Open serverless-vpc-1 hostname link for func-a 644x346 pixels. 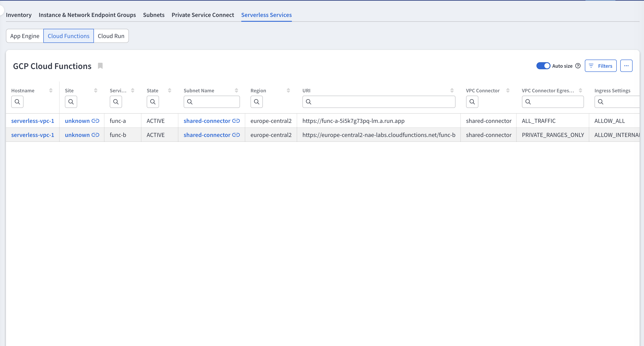coord(33,121)
